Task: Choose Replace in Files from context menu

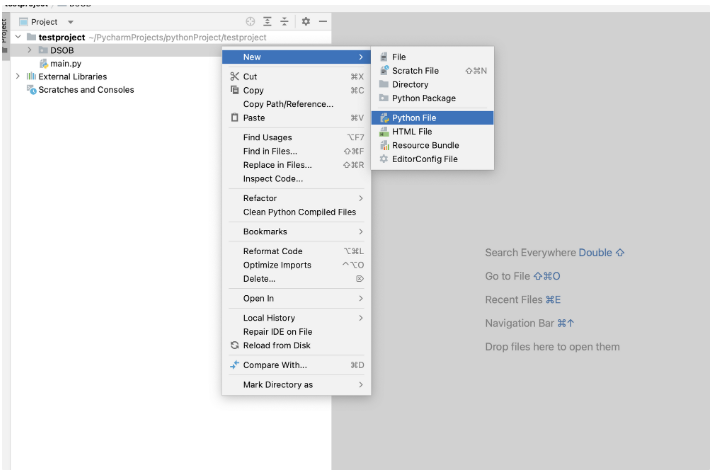Action: pyautogui.click(x=297, y=165)
